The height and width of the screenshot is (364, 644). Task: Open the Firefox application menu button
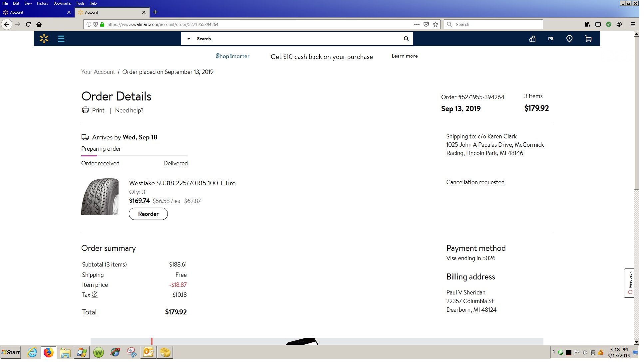(633, 24)
